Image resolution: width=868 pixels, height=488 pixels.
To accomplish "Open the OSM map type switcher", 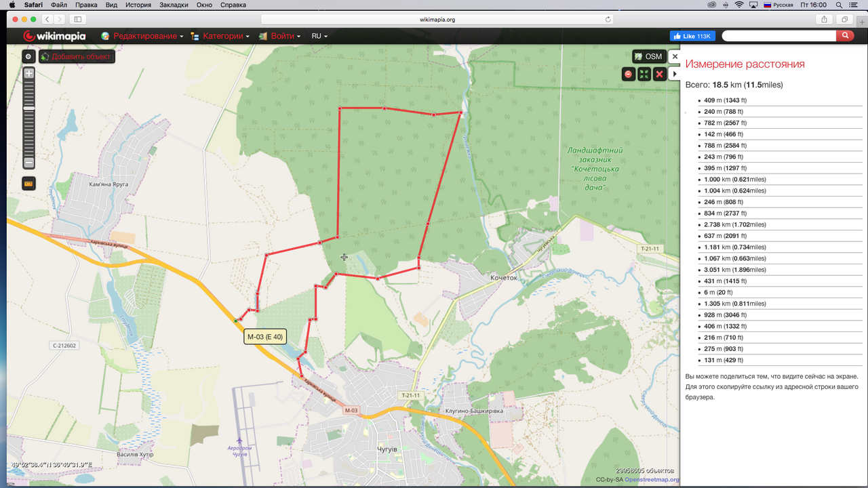I will point(648,56).
